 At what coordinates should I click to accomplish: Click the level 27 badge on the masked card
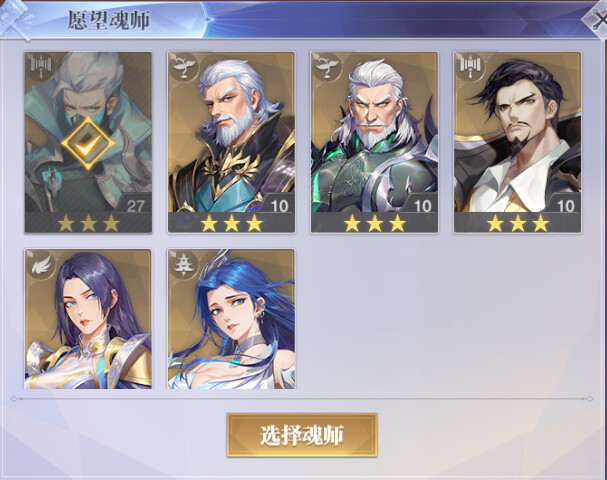pos(135,205)
